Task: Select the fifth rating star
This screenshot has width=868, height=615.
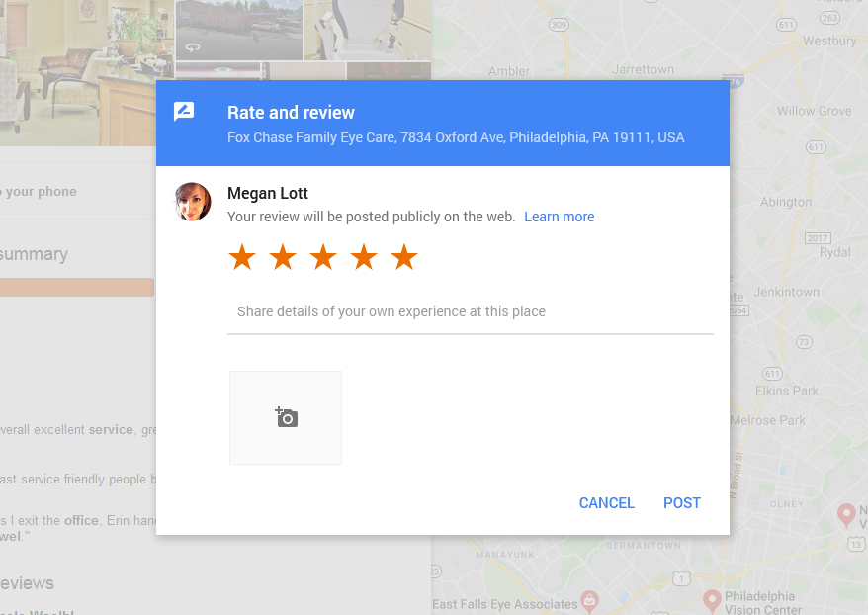Action: tap(404, 257)
